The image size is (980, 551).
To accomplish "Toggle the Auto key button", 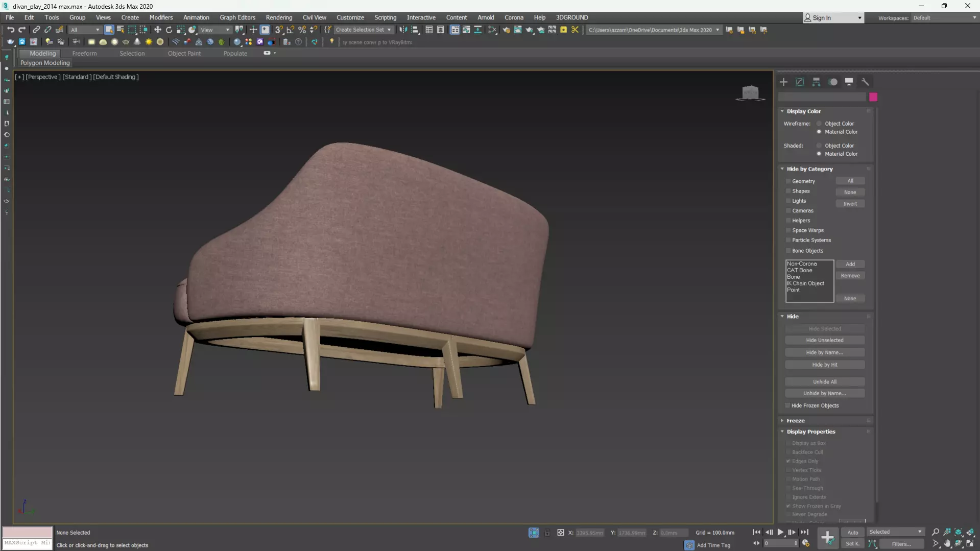I will point(853,533).
